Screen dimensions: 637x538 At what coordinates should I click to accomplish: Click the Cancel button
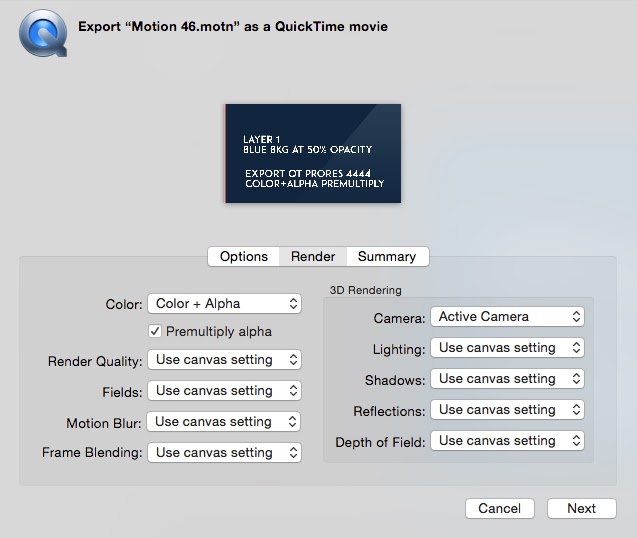coord(500,508)
